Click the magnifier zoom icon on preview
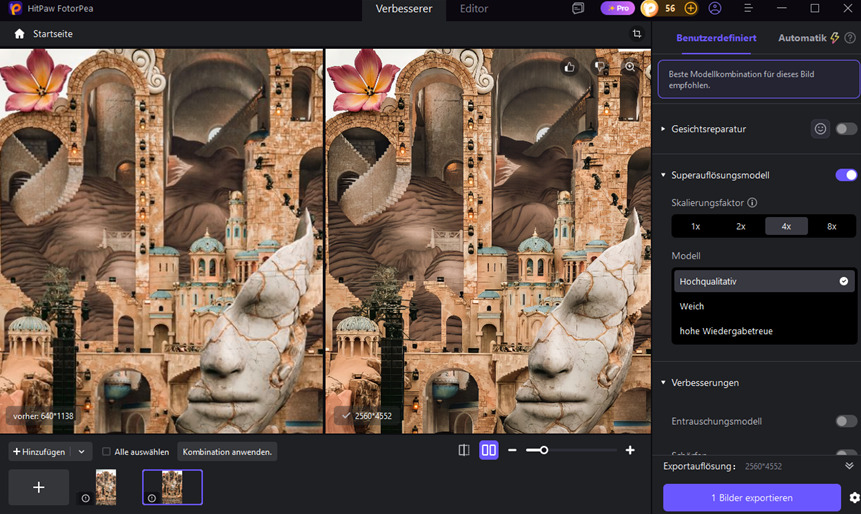 630,67
